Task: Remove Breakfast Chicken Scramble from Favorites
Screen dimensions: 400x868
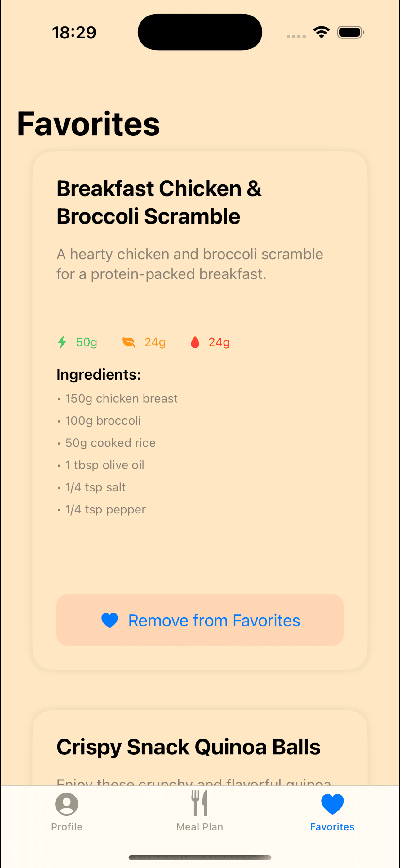Action: (x=200, y=620)
